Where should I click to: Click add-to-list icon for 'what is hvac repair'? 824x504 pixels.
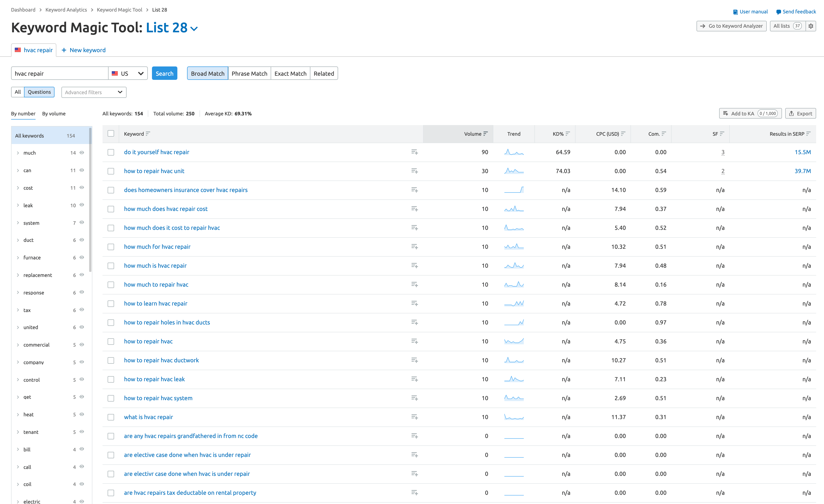point(414,417)
